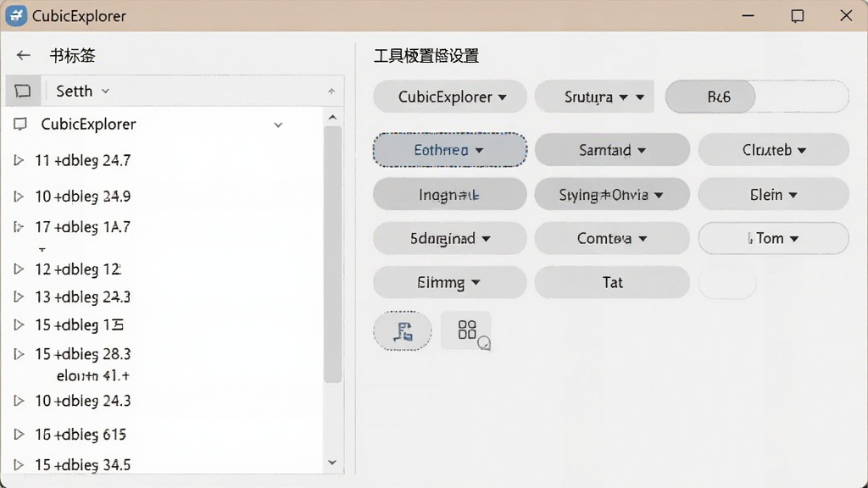The height and width of the screenshot is (488, 868).
Task: Expand the 13 +dbleg 24.3 item
Action: tap(19, 297)
